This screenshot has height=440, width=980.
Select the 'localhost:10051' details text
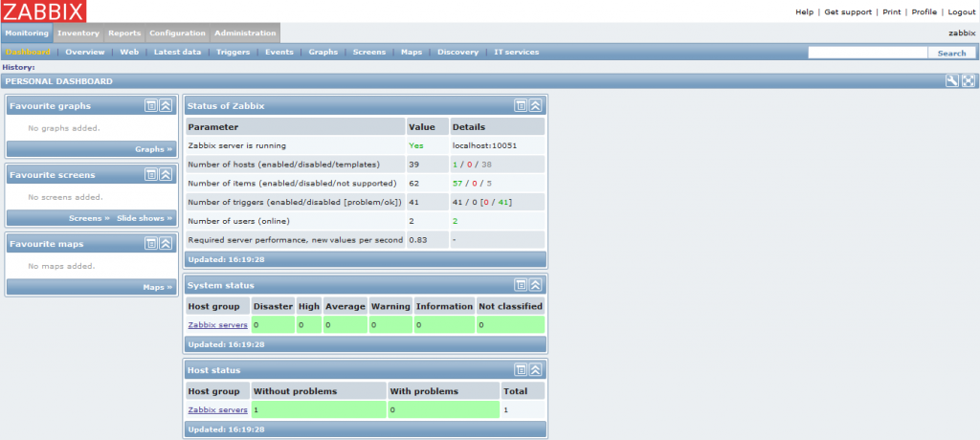(484, 145)
